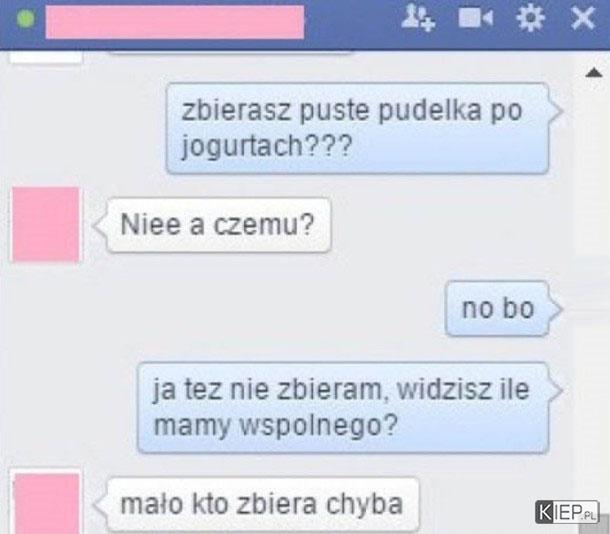Click the add friends to chat icon
This screenshot has width=610, height=534.
pyautogui.click(x=418, y=18)
